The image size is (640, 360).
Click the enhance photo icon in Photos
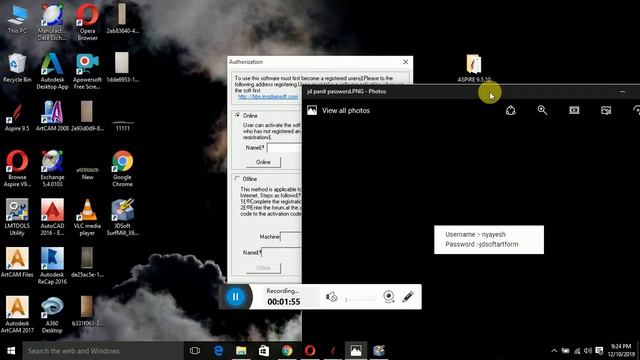(x=606, y=110)
